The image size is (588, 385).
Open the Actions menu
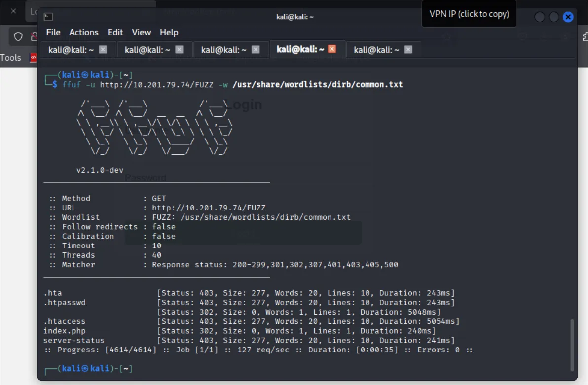coord(84,32)
